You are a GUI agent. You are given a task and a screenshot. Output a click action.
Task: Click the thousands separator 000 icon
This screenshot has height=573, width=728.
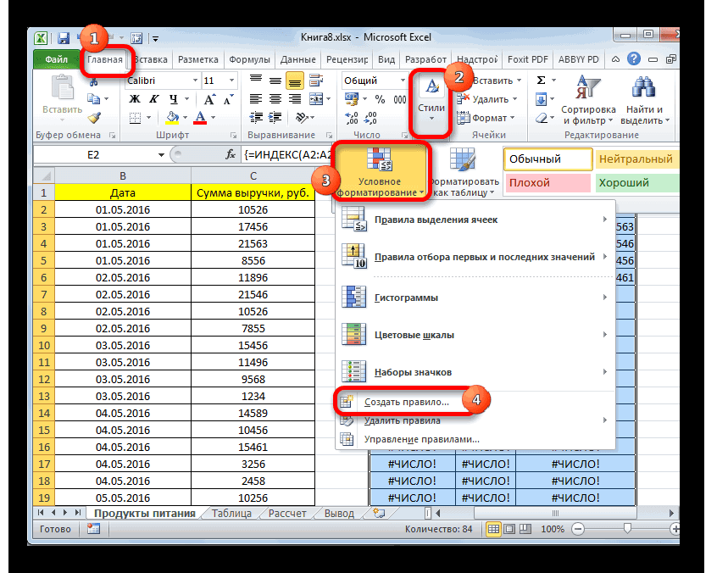(400, 99)
